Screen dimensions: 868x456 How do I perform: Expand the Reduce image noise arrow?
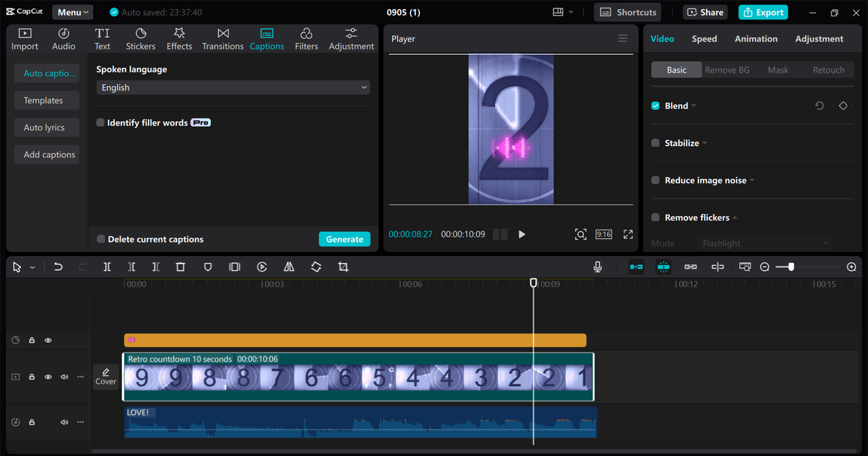click(752, 181)
